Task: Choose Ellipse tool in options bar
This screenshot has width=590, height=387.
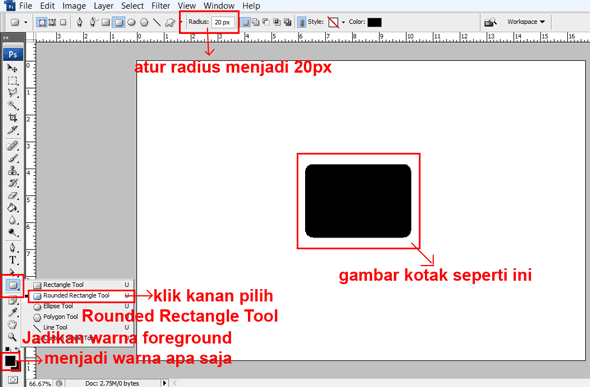Action: (x=131, y=22)
